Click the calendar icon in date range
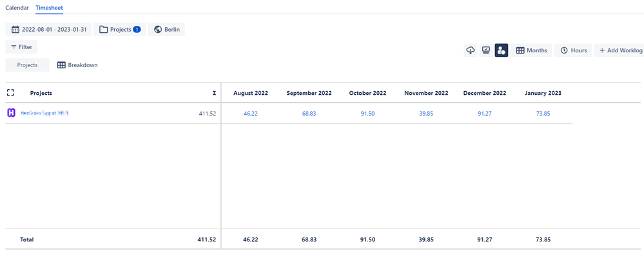The height and width of the screenshot is (255, 644). pyautogui.click(x=15, y=30)
